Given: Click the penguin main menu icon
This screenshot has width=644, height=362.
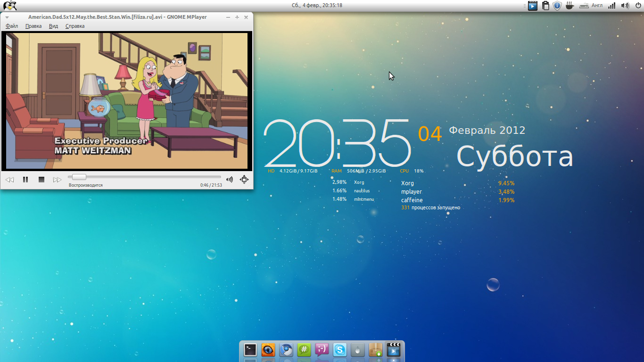Looking at the screenshot, I should [9, 6].
